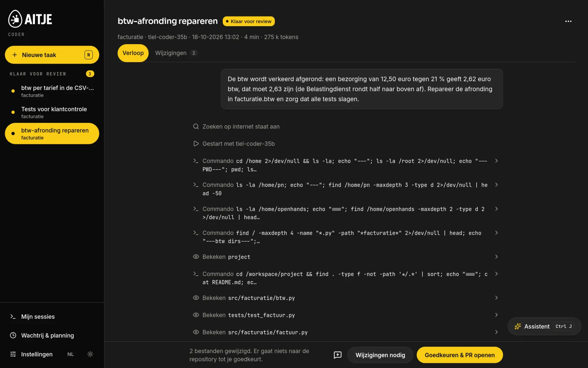Toggle light theme with sun icon
Screen dimensions: 588x368
[90, 354]
